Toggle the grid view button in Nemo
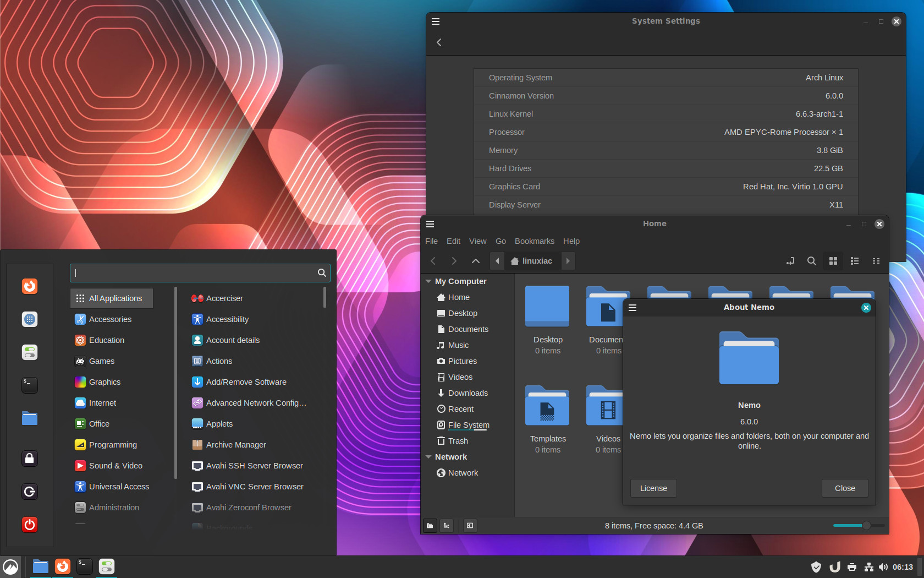This screenshot has height=578, width=924. point(833,261)
